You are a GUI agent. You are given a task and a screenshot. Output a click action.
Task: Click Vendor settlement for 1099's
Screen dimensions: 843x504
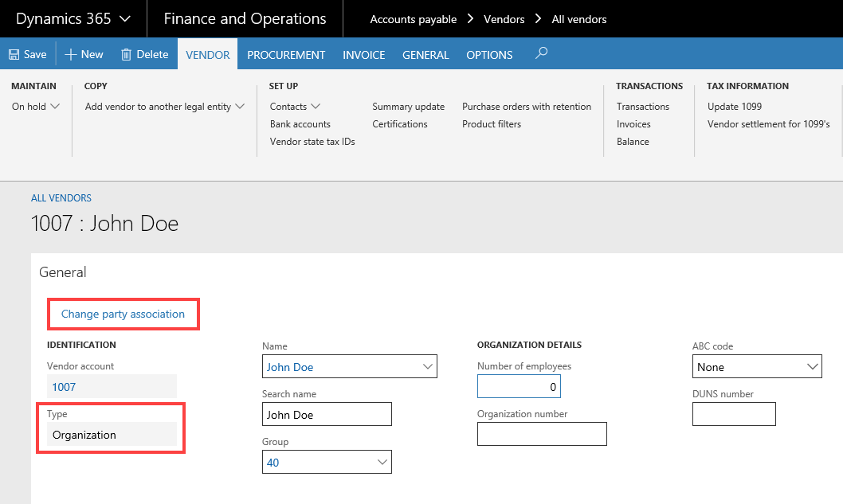pyautogui.click(x=768, y=124)
